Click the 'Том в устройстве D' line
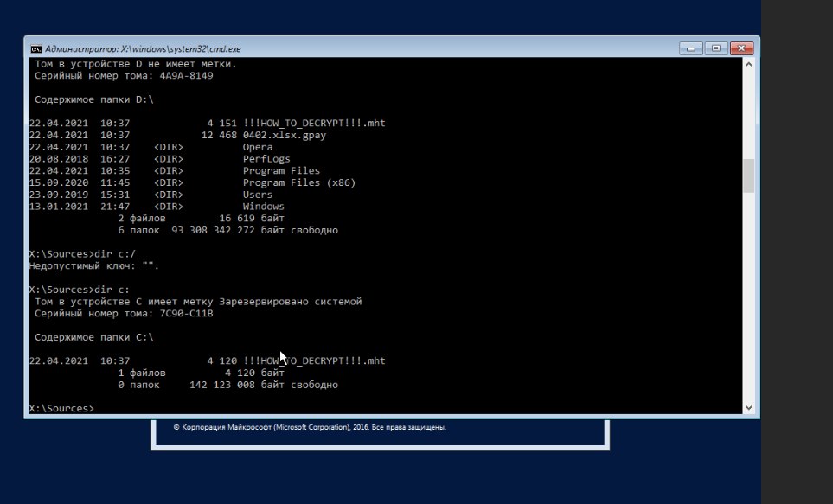Image resolution: width=833 pixels, height=504 pixels. [x=136, y=64]
